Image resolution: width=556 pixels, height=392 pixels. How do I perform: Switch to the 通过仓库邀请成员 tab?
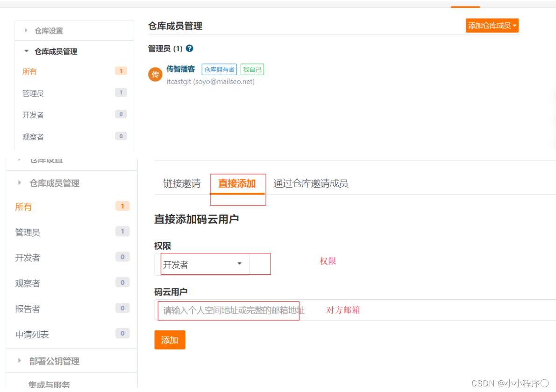[311, 183]
